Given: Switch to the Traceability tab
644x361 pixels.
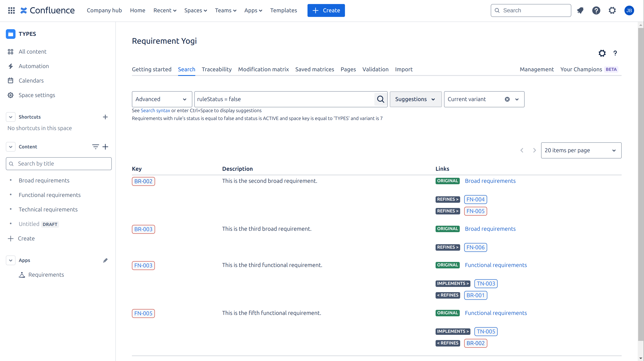Looking at the screenshot, I should coord(216,69).
